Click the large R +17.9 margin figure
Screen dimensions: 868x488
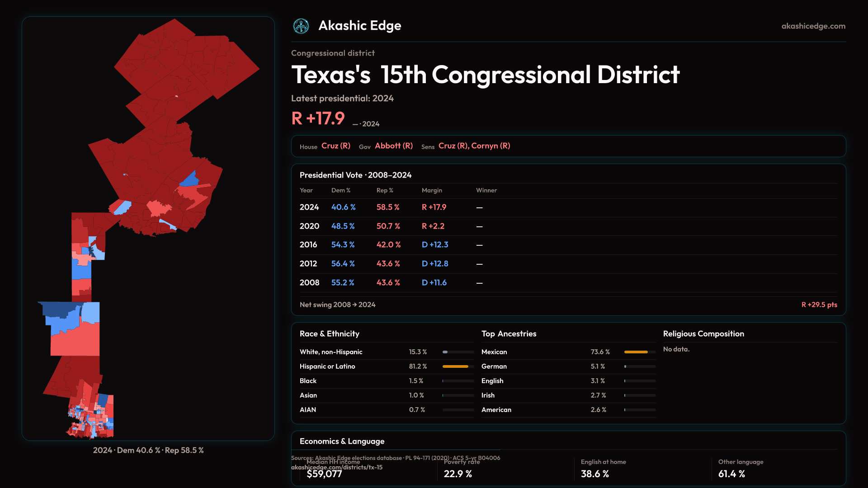pos(318,118)
